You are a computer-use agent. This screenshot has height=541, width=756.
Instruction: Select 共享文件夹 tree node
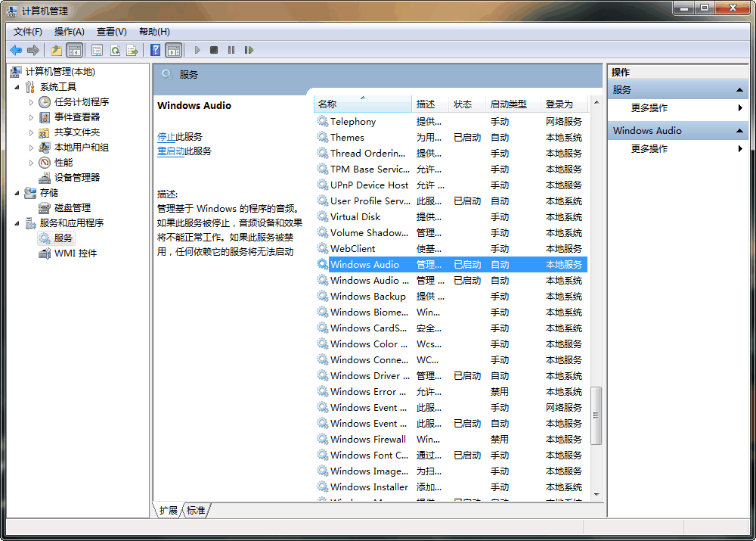[77, 132]
